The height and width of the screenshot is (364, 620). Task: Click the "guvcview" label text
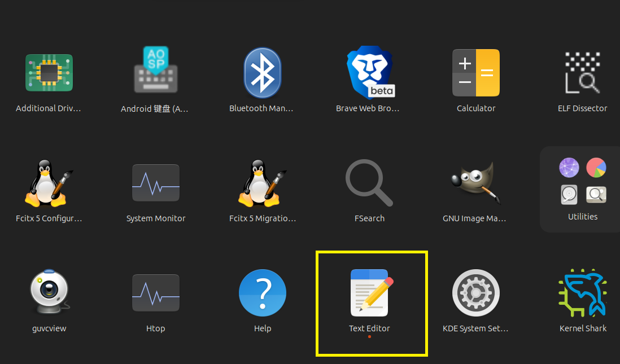click(49, 328)
